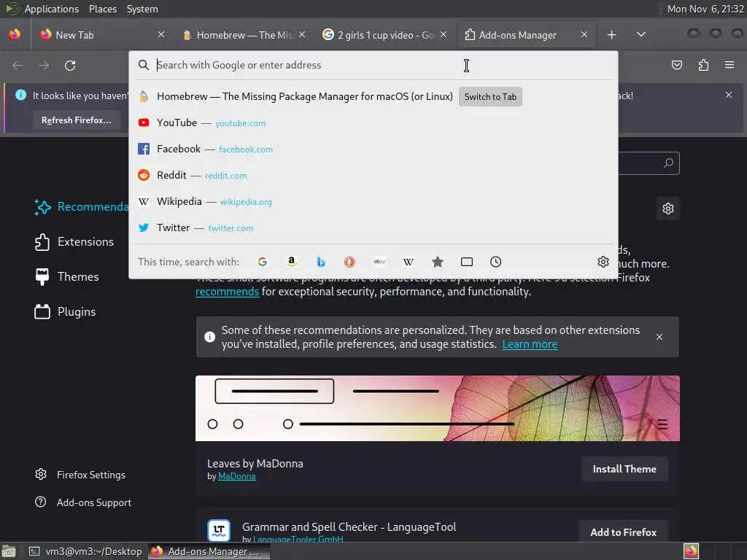The image size is (747, 560).
Task: Open the Pocket save icon in toolbar
Action: click(676, 65)
